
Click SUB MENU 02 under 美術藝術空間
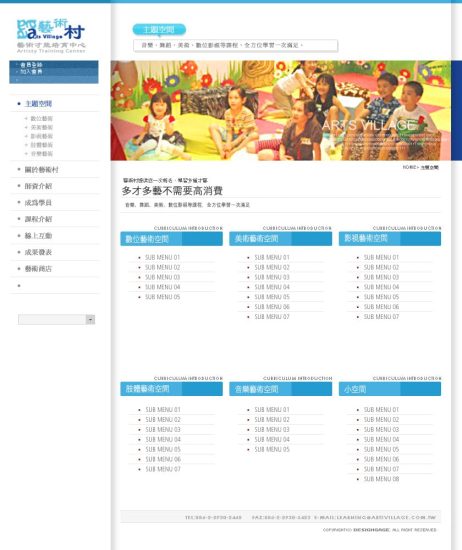coord(272,267)
